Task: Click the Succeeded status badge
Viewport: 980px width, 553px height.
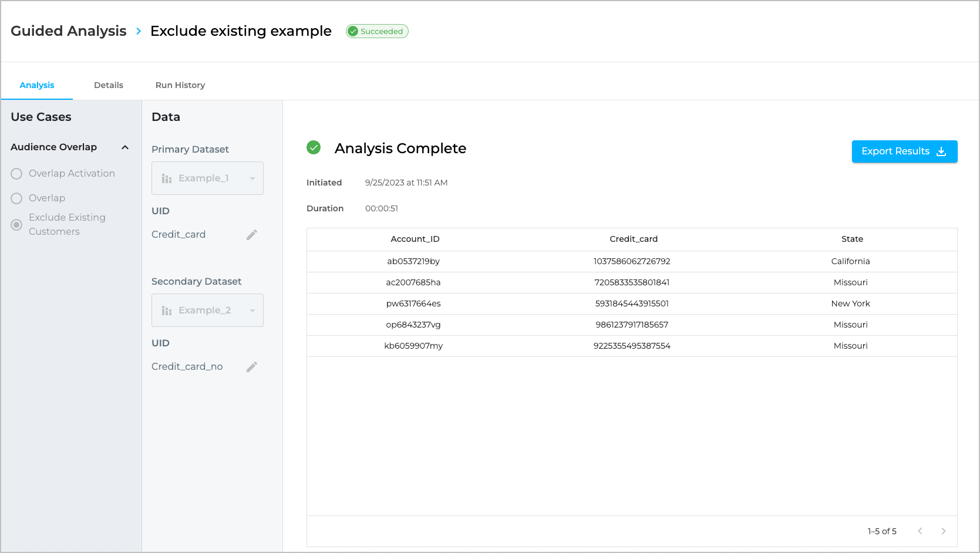Action: coord(377,32)
